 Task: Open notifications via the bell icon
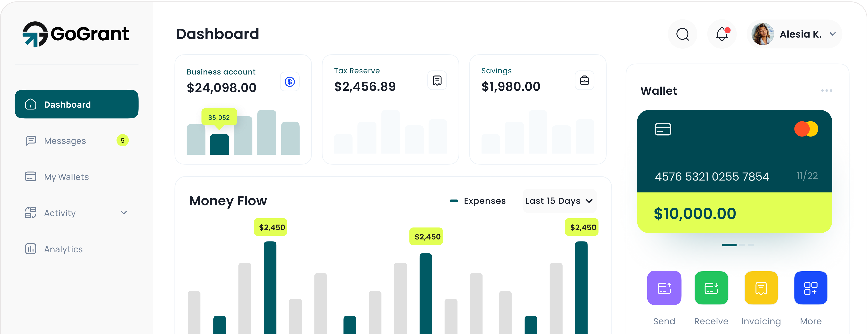click(722, 34)
